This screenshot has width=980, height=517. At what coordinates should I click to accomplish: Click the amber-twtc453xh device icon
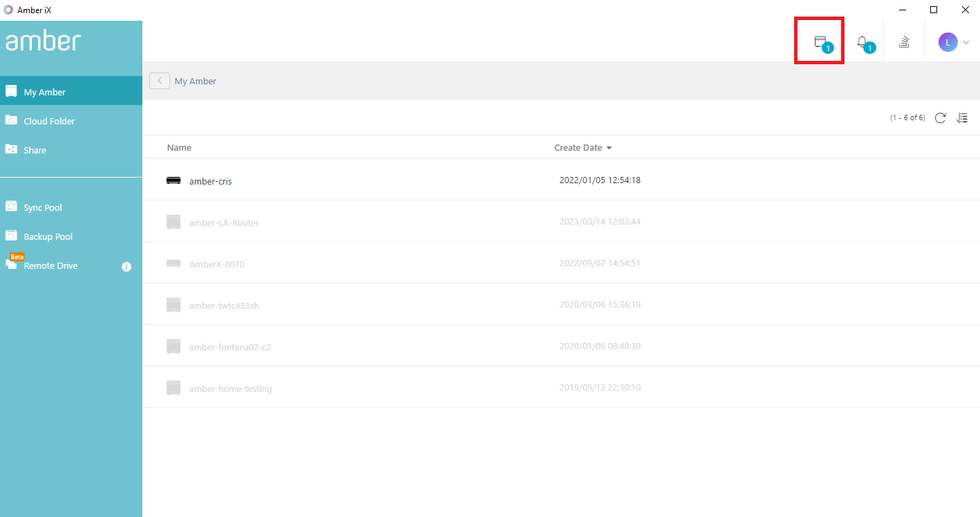[173, 305]
